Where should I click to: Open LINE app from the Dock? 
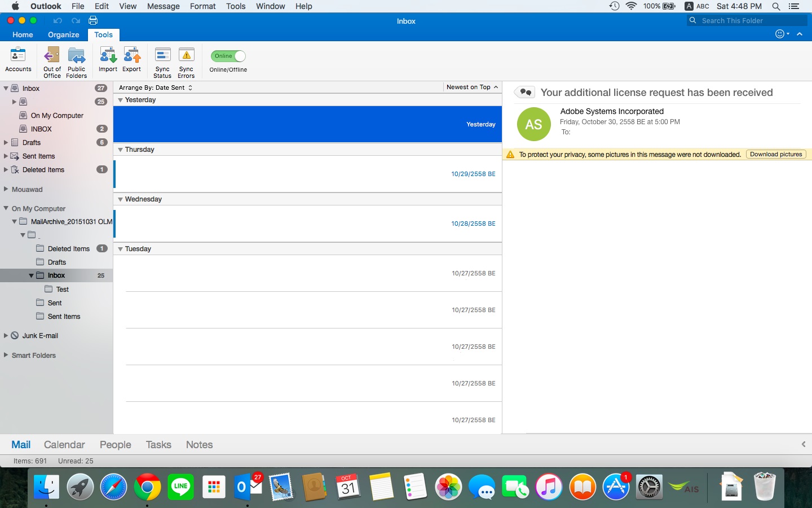[x=181, y=487]
